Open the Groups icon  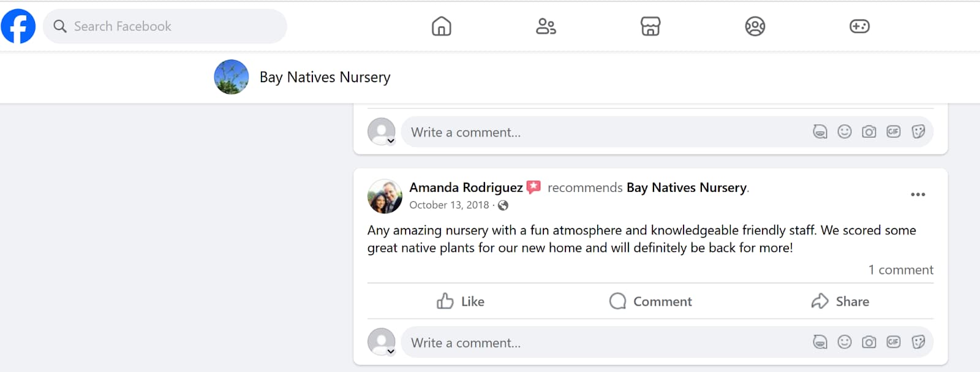click(755, 26)
